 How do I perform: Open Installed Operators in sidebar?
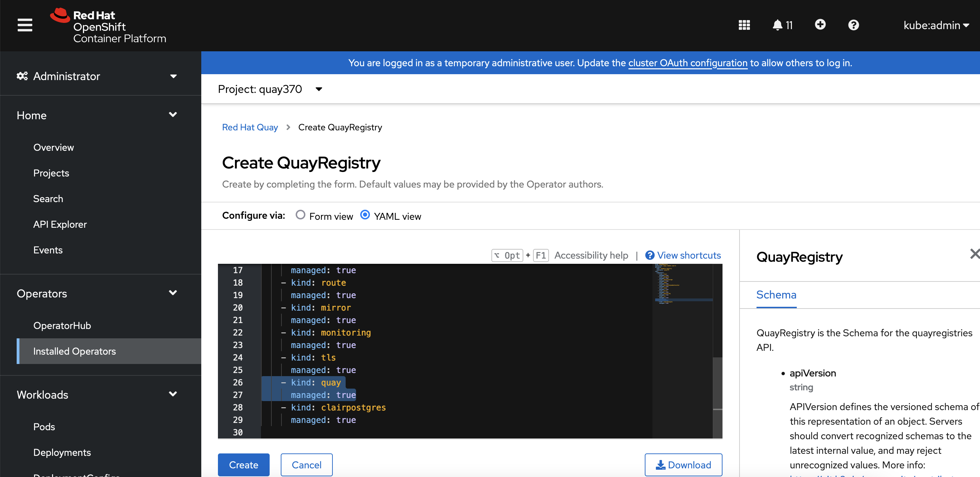tap(75, 351)
